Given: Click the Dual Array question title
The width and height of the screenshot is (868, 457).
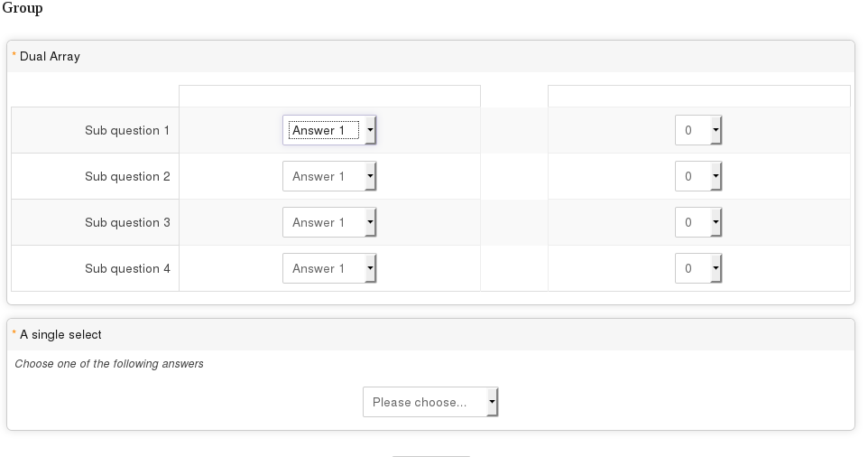Looking at the screenshot, I should [50, 56].
